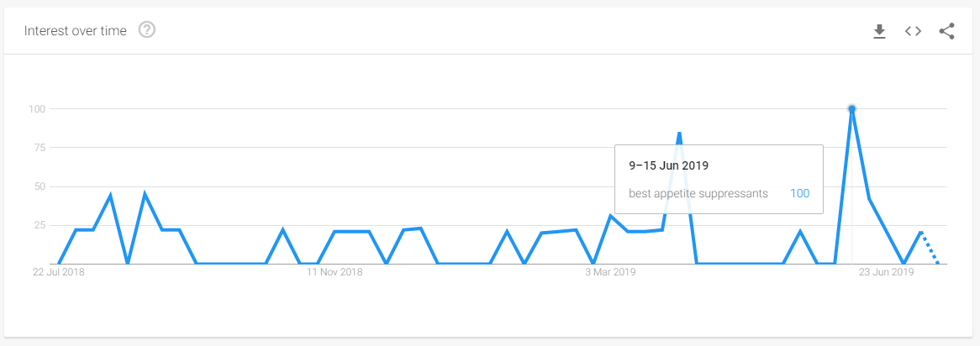
Task: Click the 100 label on the y-axis
Action: point(36,109)
